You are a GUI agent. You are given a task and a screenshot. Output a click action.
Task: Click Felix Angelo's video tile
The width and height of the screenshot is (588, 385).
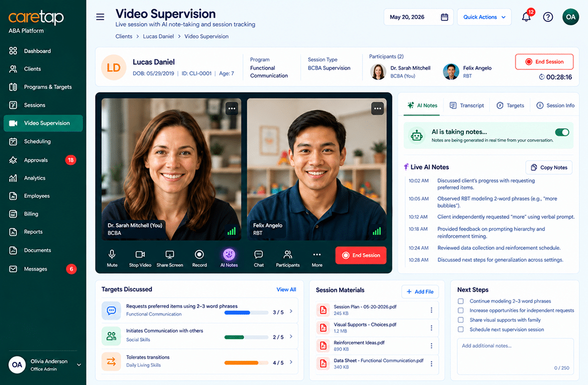[316, 169]
